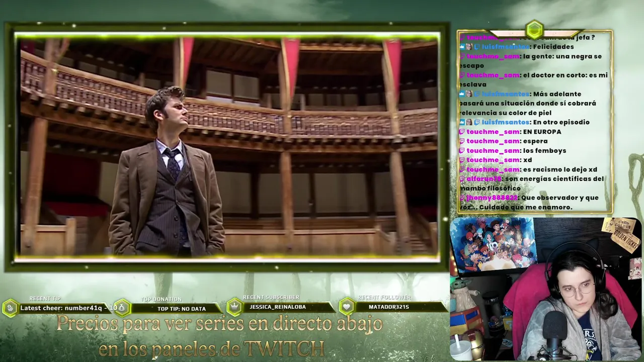This screenshot has width=644, height=362.
Task: Click the Twitch badge on el doctor en corto
Action: point(462,75)
